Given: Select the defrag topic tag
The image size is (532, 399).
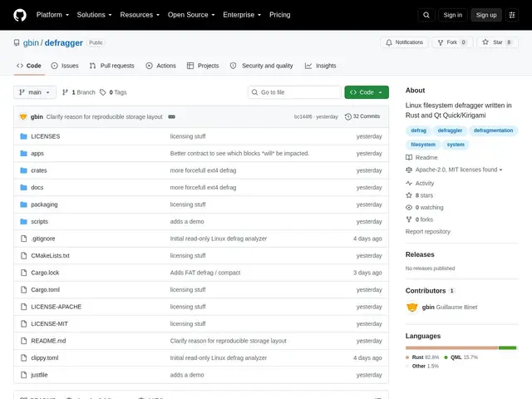Looking at the screenshot, I should (x=418, y=131).
